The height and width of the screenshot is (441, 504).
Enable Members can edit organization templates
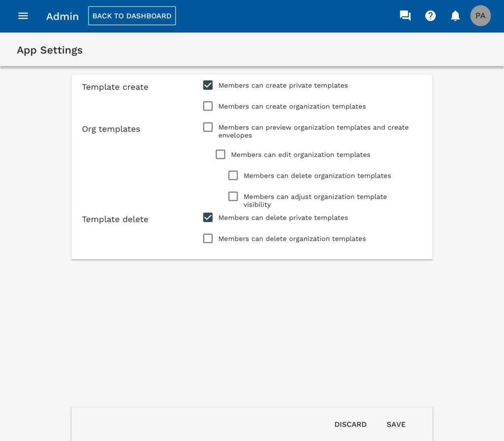pyautogui.click(x=220, y=155)
